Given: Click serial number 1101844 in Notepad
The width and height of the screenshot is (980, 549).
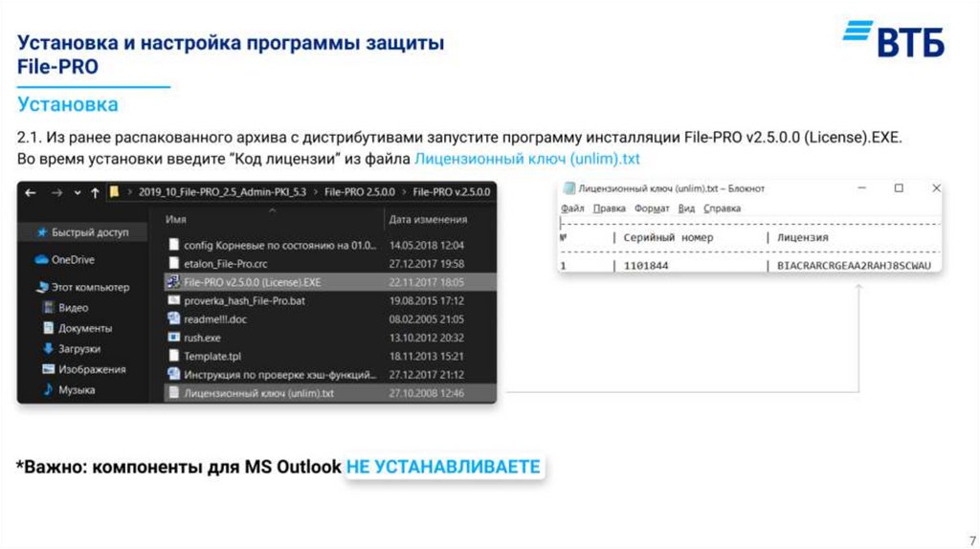Looking at the screenshot, I should pyautogui.click(x=646, y=266).
